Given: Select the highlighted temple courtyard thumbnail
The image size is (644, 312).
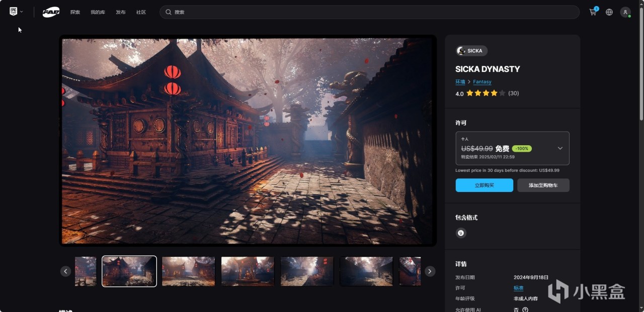Looking at the screenshot, I should click(x=129, y=271).
